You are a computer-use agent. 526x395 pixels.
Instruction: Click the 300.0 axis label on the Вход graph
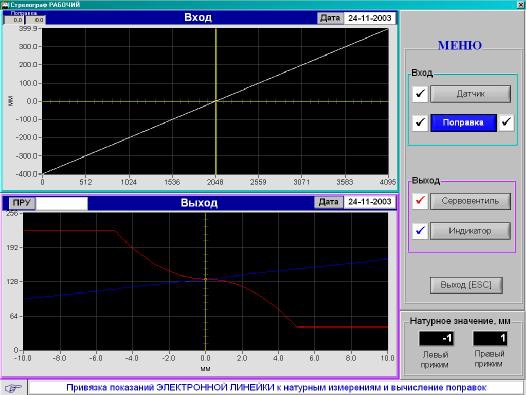click(28, 47)
